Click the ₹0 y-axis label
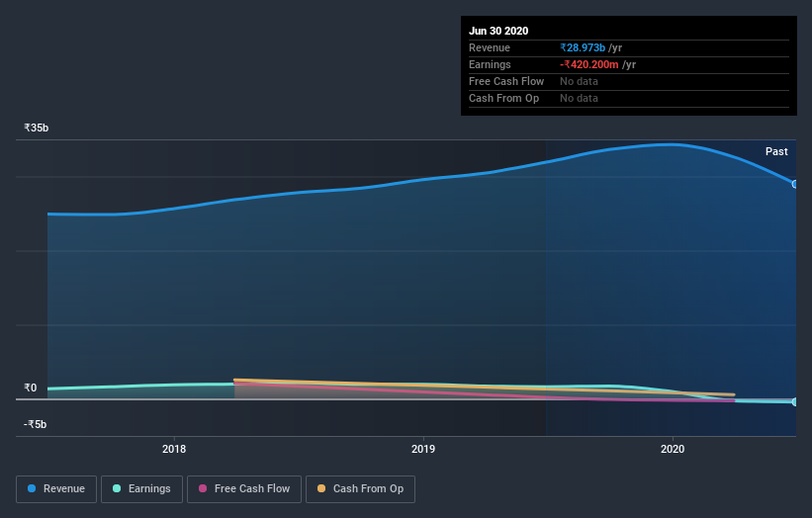Screen dimensions: 812x518 (30, 388)
